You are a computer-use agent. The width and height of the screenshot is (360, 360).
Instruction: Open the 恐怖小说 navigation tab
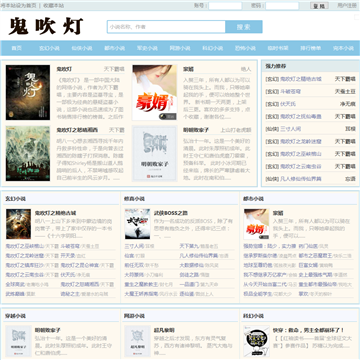point(245,48)
